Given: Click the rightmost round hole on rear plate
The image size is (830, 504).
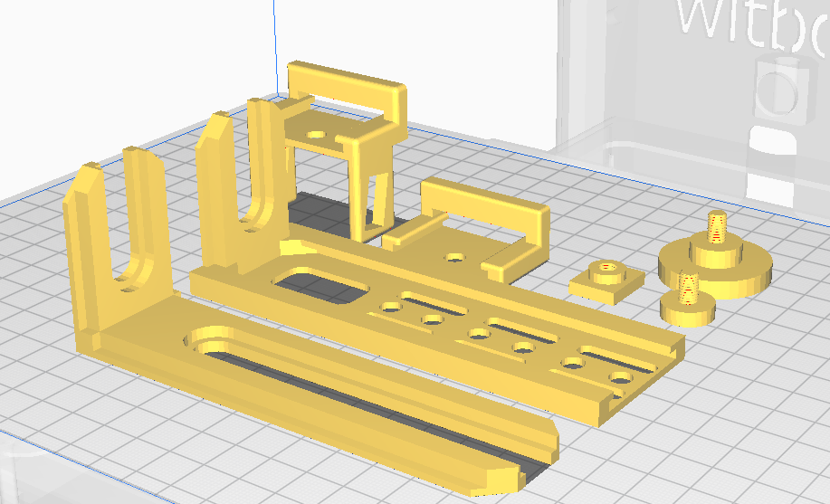Looking at the screenshot, I should coord(620,376).
